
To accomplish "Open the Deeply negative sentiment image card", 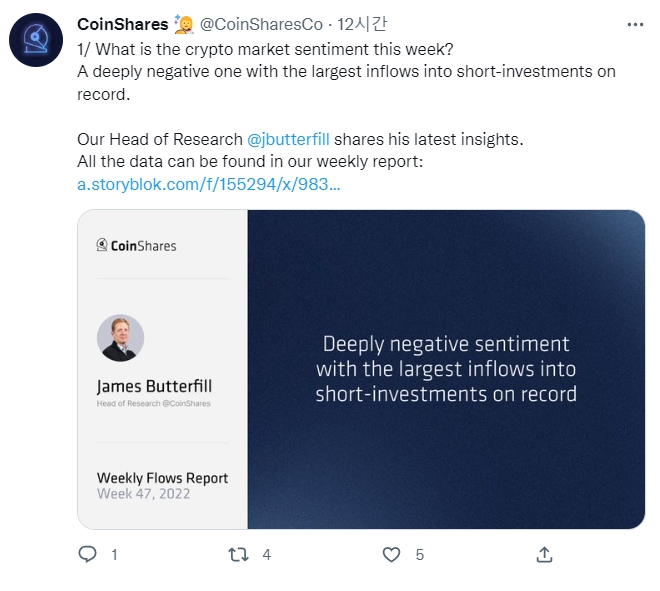I will pyautogui.click(x=361, y=369).
